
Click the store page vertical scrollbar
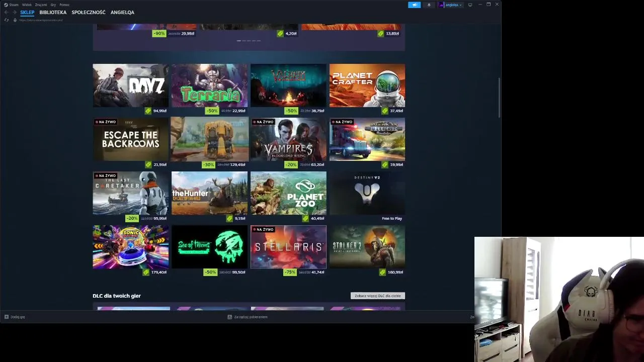click(x=499, y=98)
